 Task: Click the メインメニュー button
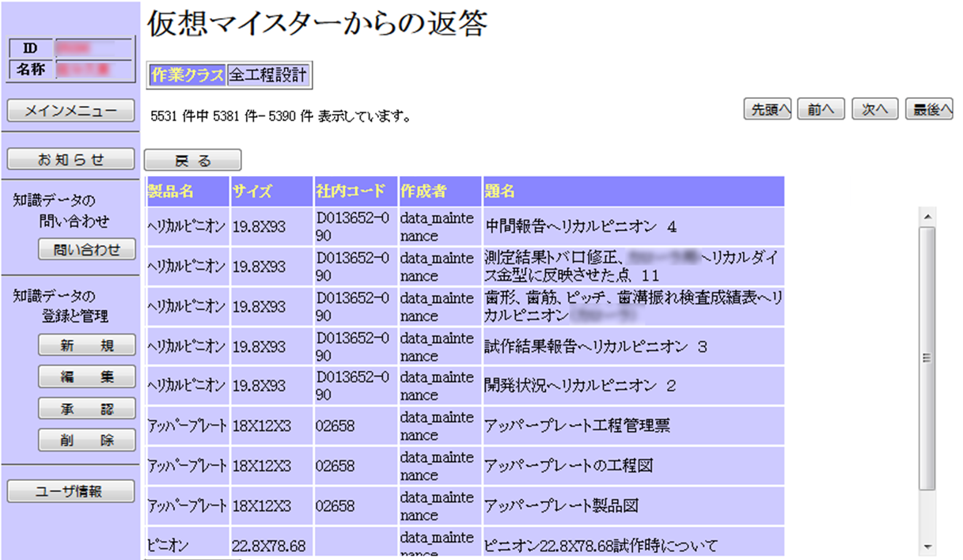coord(71,111)
